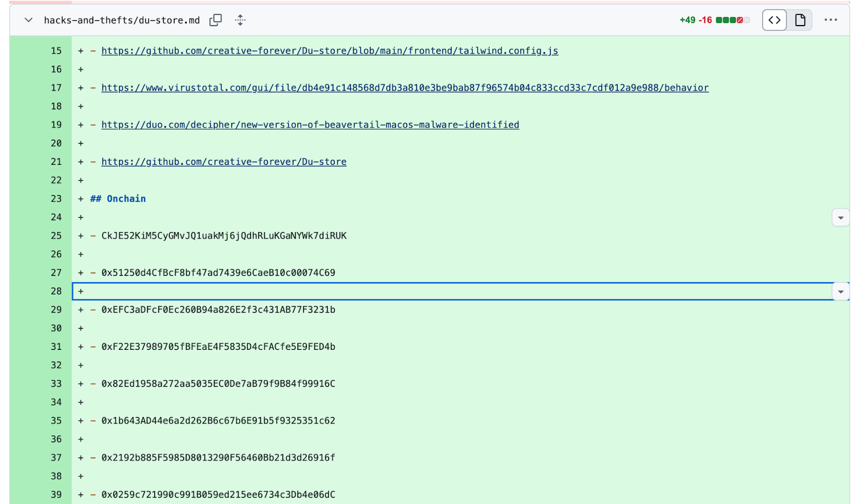The height and width of the screenshot is (504, 854).
Task: Click line number 33
Action: pyautogui.click(x=56, y=383)
